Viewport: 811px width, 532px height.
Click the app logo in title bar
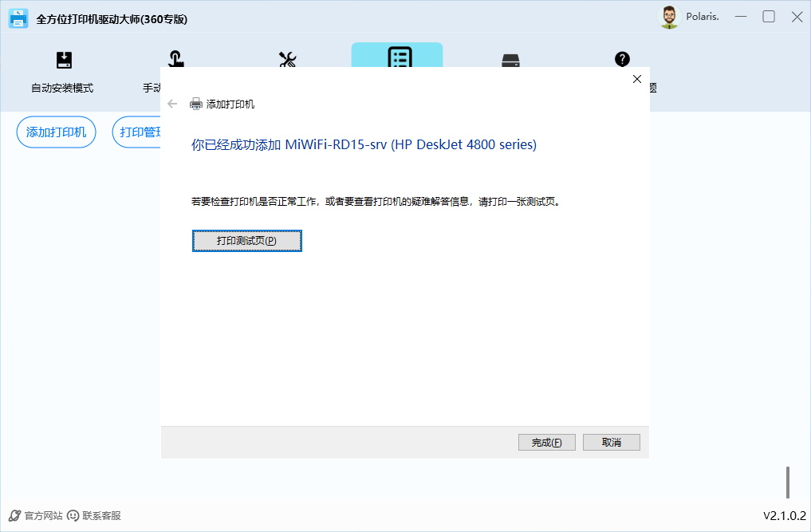(19, 18)
